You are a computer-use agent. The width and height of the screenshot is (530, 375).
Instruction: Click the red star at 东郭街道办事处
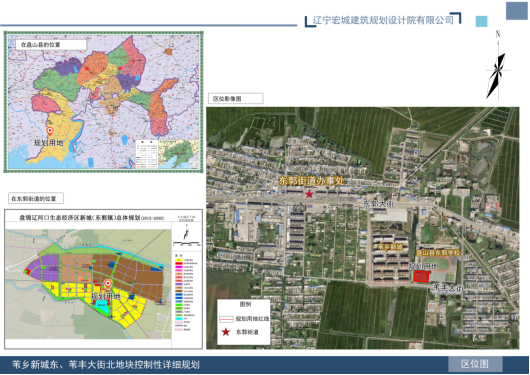[309, 194]
